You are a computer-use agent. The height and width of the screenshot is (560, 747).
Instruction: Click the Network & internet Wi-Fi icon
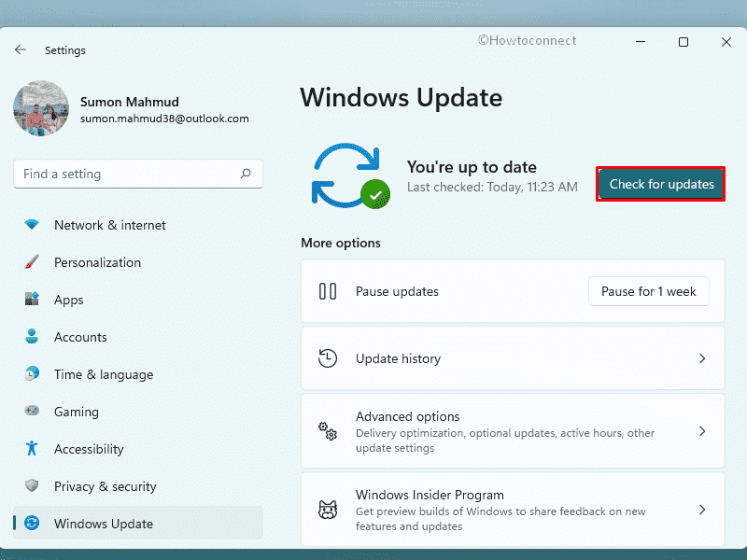tap(32, 224)
